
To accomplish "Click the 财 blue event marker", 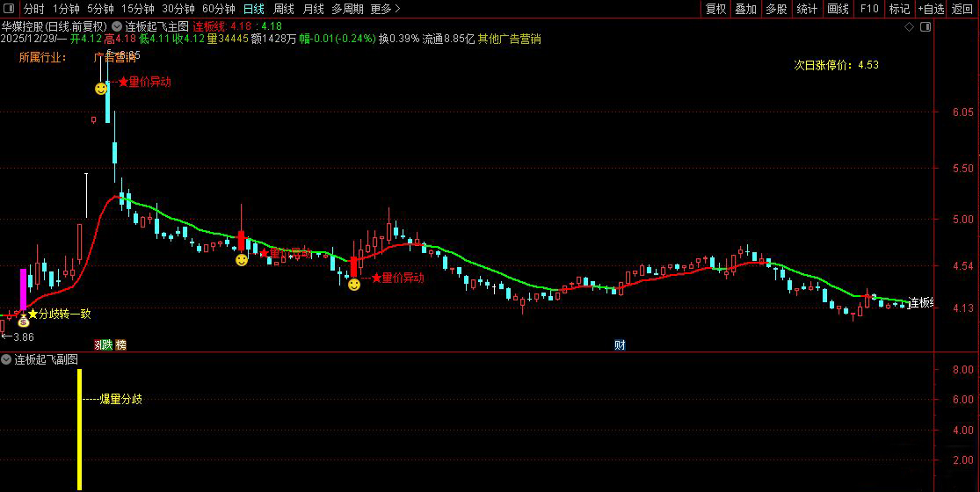I will pos(620,344).
